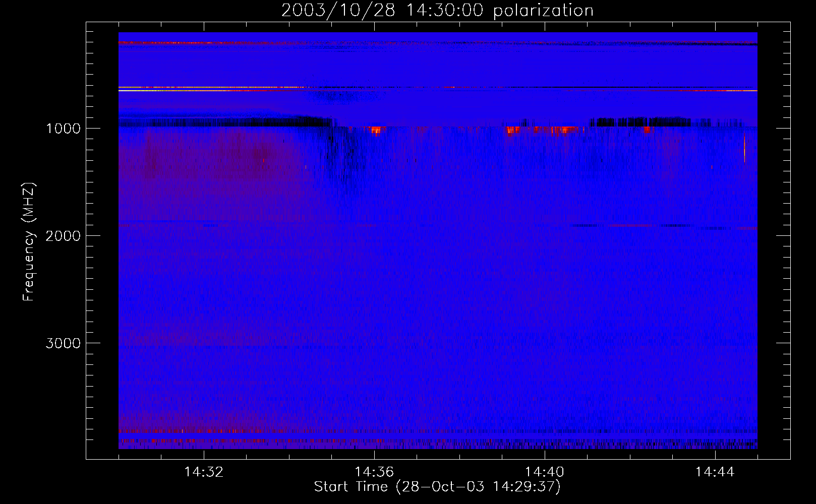Click the plot title '2003/10/28 14:30:00 polarization'
Viewport: 816px width, 504px height.
coord(437,10)
